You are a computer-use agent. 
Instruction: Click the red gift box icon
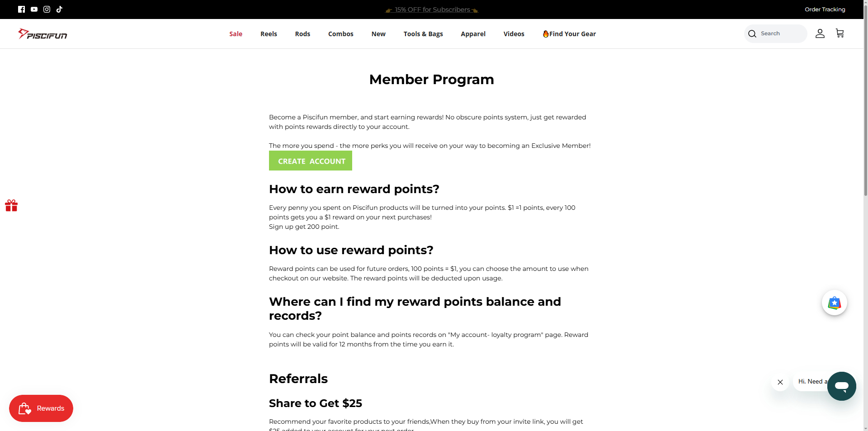point(11,206)
